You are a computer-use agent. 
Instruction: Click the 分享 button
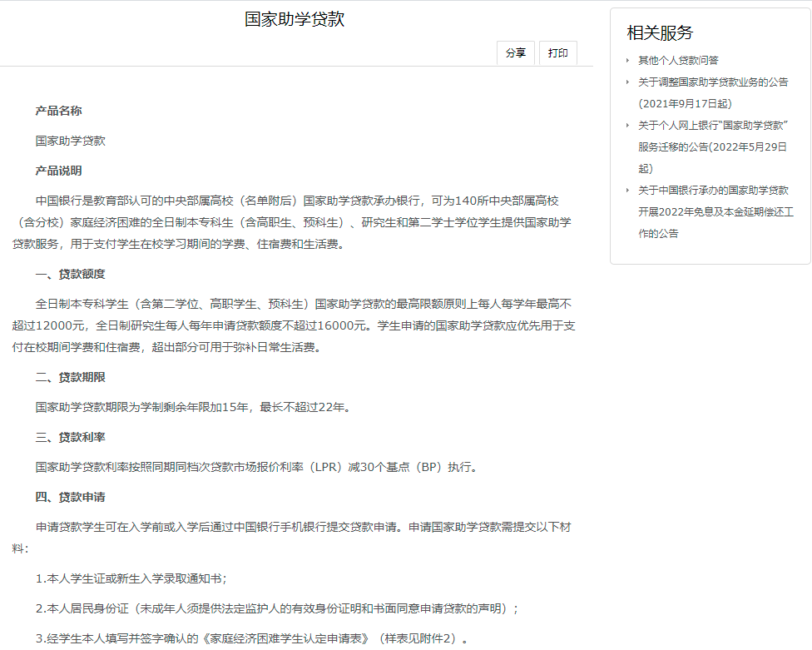[x=516, y=53]
